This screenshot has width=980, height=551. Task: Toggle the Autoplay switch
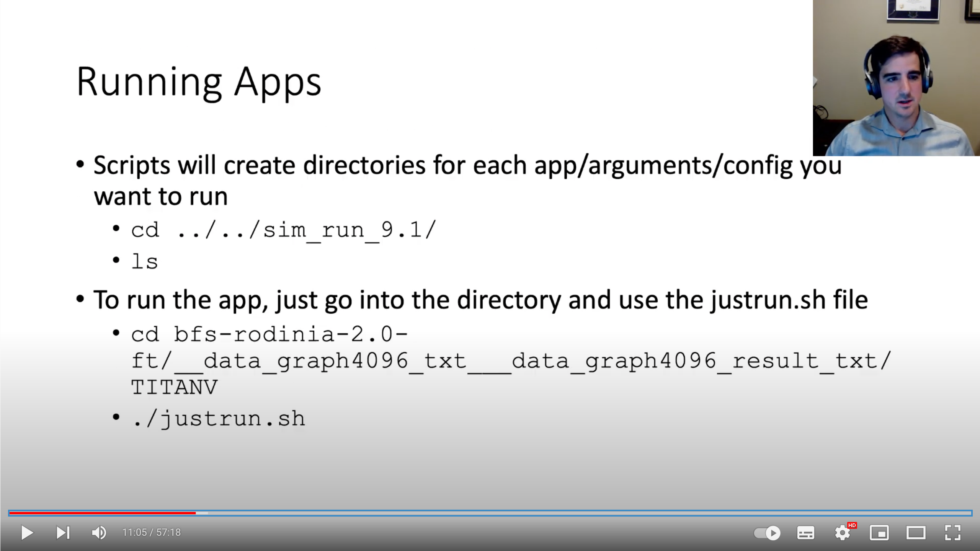coord(767,533)
